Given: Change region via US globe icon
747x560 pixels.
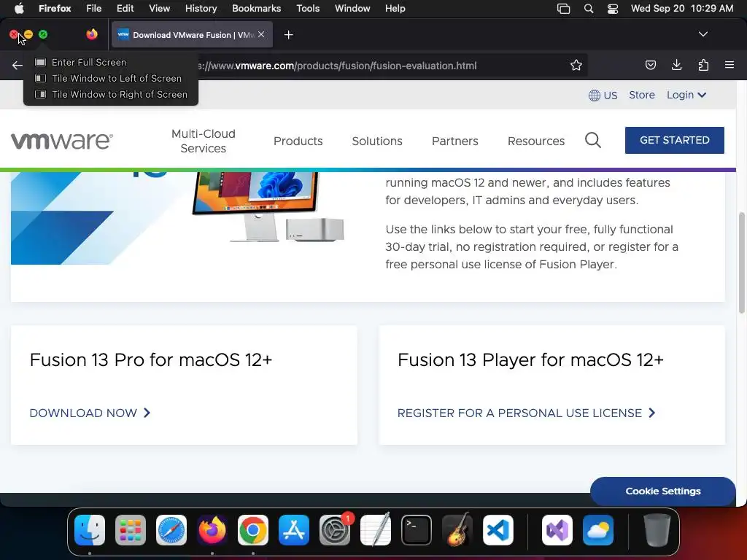Looking at the screenshot, I should click(x=603, y=96).
